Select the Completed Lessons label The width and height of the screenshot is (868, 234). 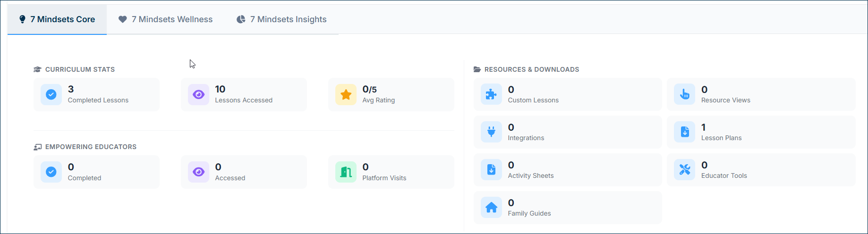click(x=98, y=100)
